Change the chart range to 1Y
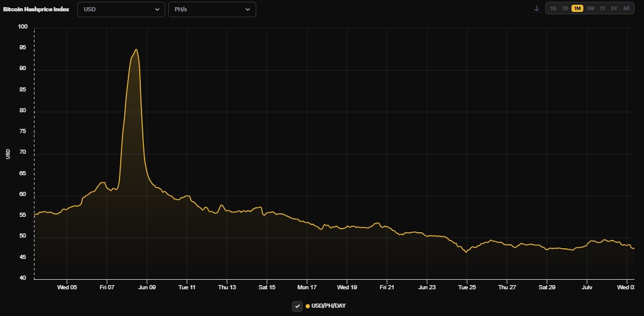The height and width of the screenshot is (316, 644). (602, 8)
